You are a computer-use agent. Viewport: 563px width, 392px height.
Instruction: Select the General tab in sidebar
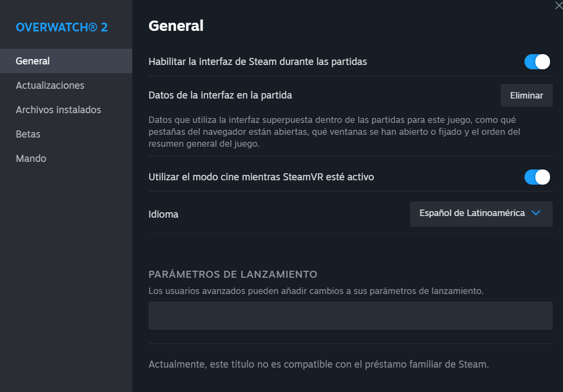[x=33, y=61]
